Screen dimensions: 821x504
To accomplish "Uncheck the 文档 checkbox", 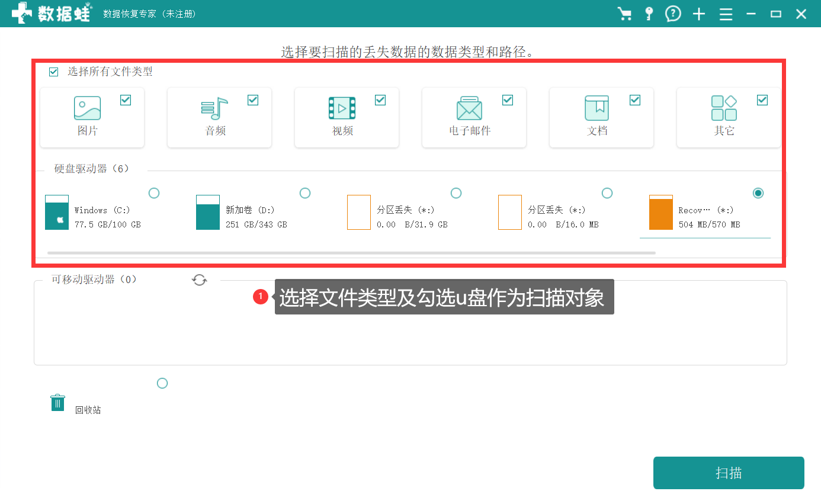I will pos(635,100).
